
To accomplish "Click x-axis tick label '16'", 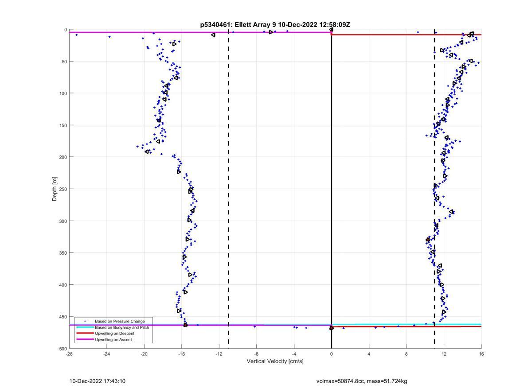I will pos(481,354).
